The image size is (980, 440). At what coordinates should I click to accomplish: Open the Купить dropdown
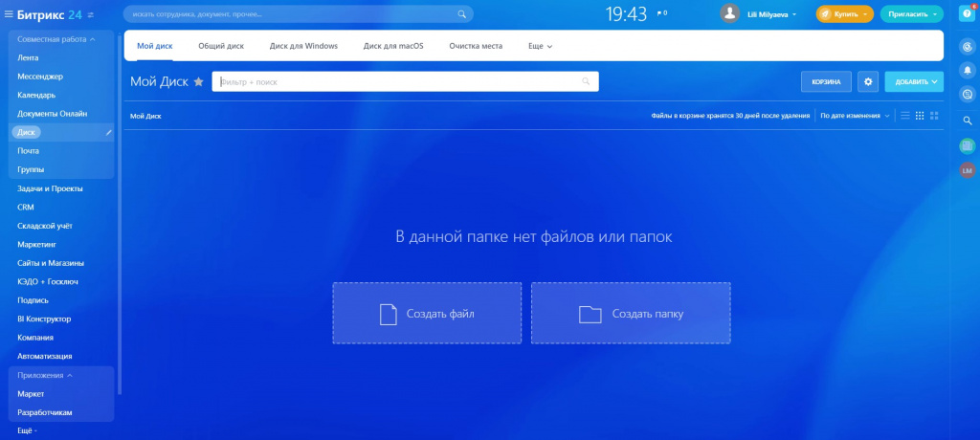coord(844,13)
